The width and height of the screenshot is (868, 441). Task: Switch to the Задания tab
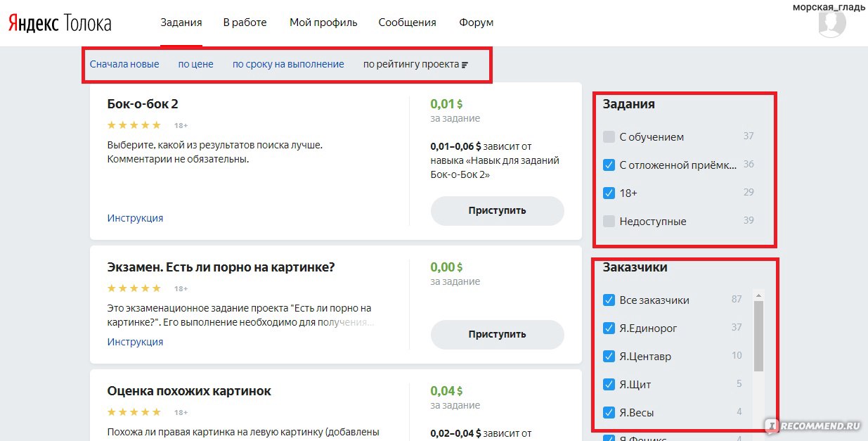coord(181,23)
